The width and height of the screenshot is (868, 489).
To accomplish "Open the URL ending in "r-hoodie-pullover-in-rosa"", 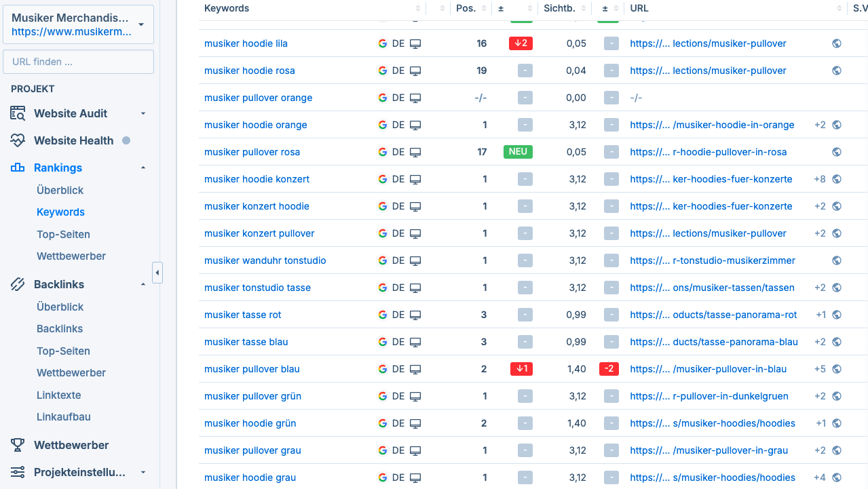I will 709,152.
